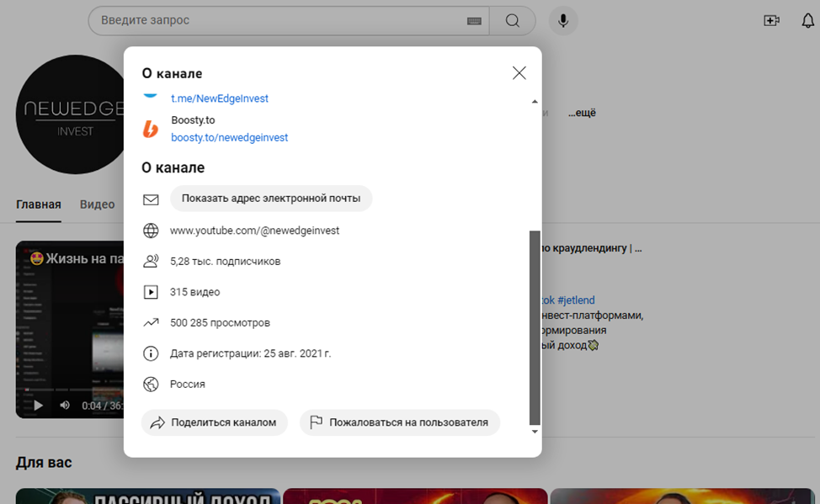Open the 'Пассивный доход' video thumbnail

[148, 496]
